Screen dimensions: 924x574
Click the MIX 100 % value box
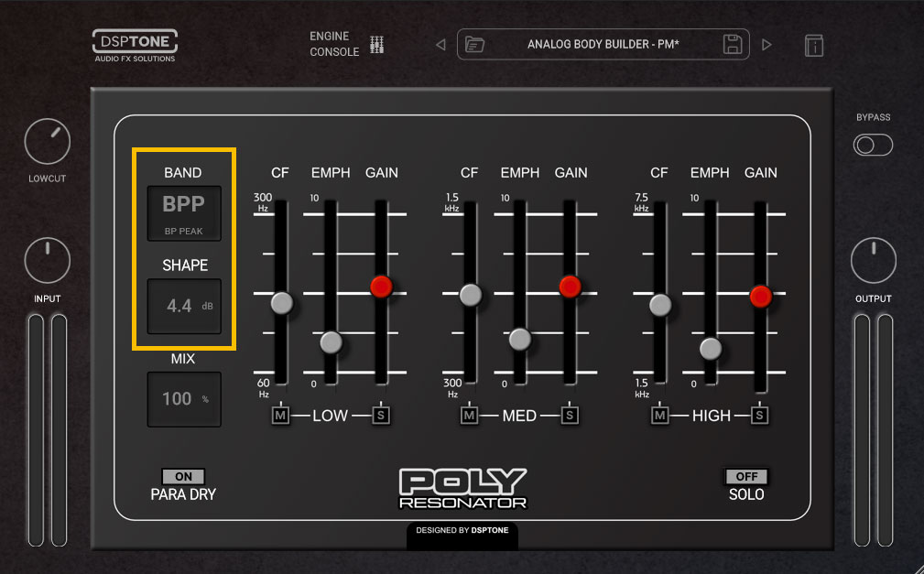click(184, 399)
